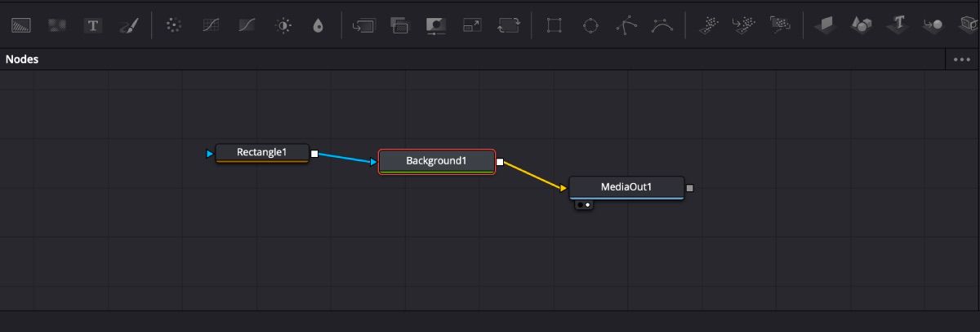Select the Paint brush tool
980x332 pixels.
(129, 25)
